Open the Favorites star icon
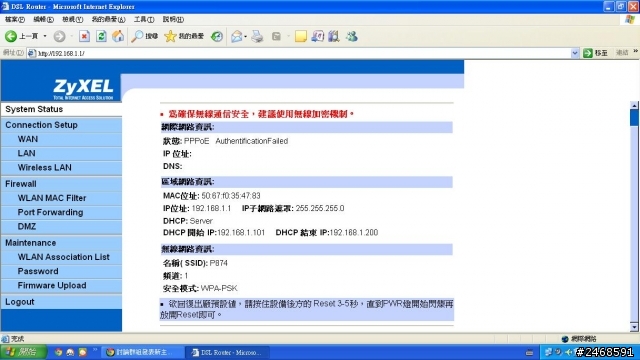Viewport: 640px width, 360px height. [170, 36]
